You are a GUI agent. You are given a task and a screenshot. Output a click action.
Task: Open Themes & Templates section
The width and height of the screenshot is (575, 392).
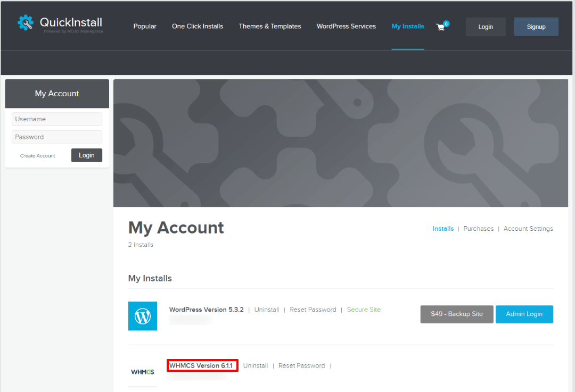pyautogui.click(x=270, y=27)
